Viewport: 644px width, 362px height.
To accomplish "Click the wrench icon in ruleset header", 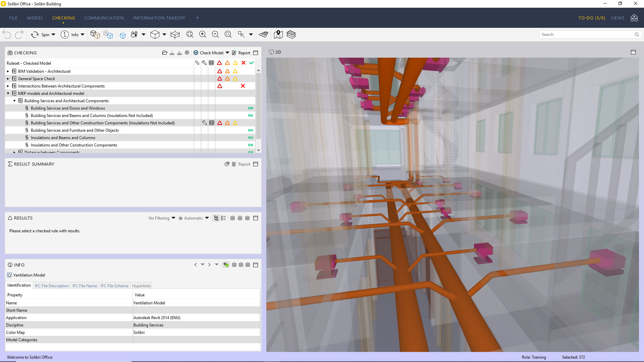I will click(204, 63).
